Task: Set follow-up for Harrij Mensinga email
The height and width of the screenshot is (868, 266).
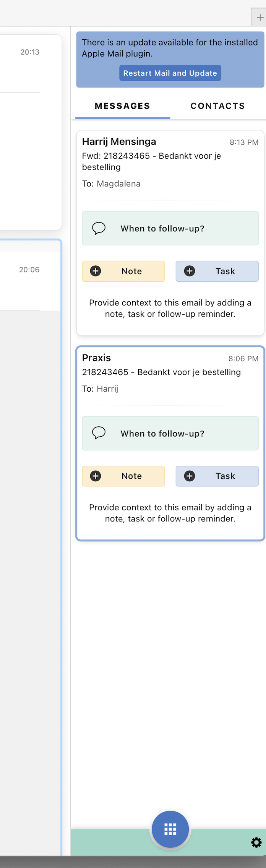Action: click(170, 228)
